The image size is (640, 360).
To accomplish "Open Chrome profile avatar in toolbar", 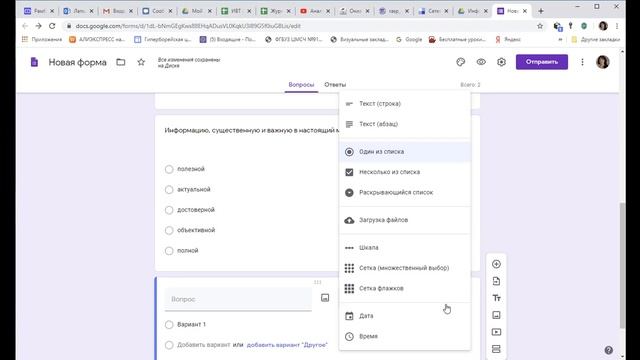I will (603, 26).
